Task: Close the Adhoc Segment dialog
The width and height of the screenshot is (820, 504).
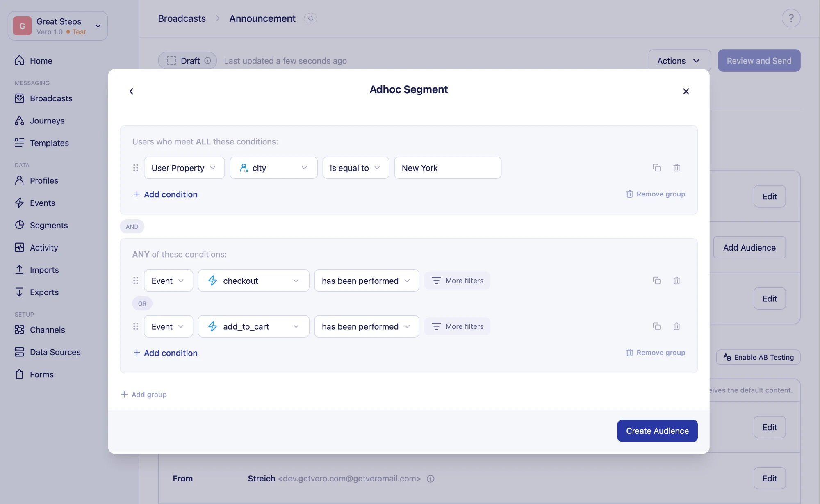Action: coord(686,91)
